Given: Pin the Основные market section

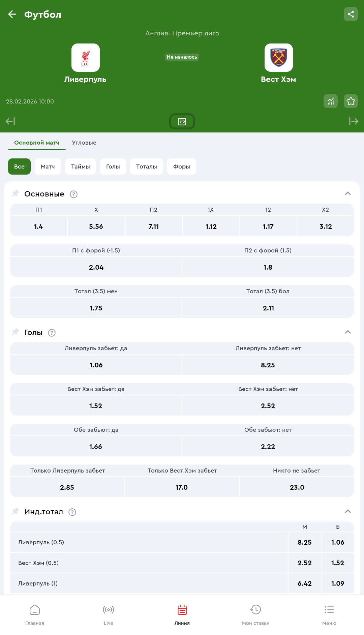Looking at the screenshot, I should 15,194.
